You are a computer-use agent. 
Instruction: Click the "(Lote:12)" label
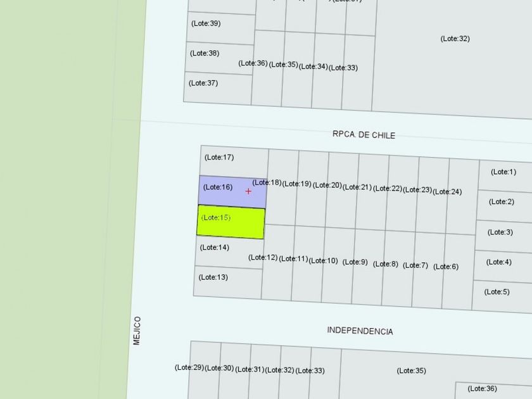pyautogui.click(x=263, y=258)
